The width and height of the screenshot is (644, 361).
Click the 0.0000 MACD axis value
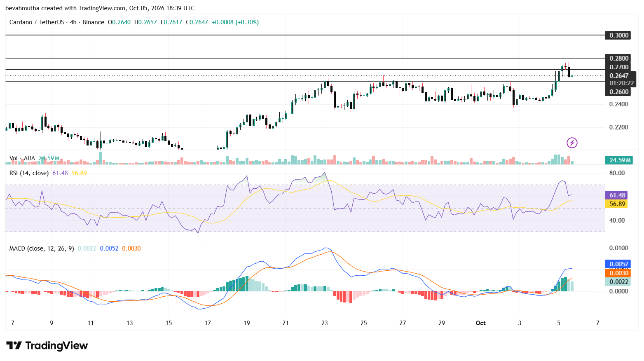click(619, 291)
